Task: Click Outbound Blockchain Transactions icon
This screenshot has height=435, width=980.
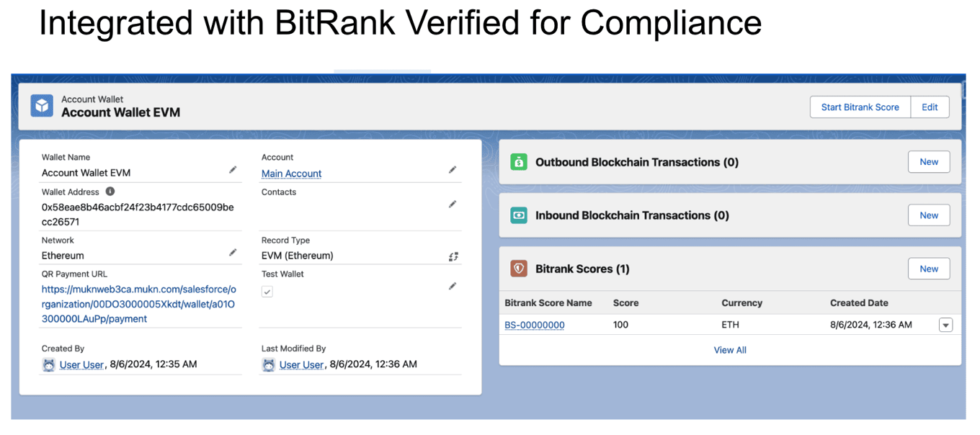Action: (519, 162)
